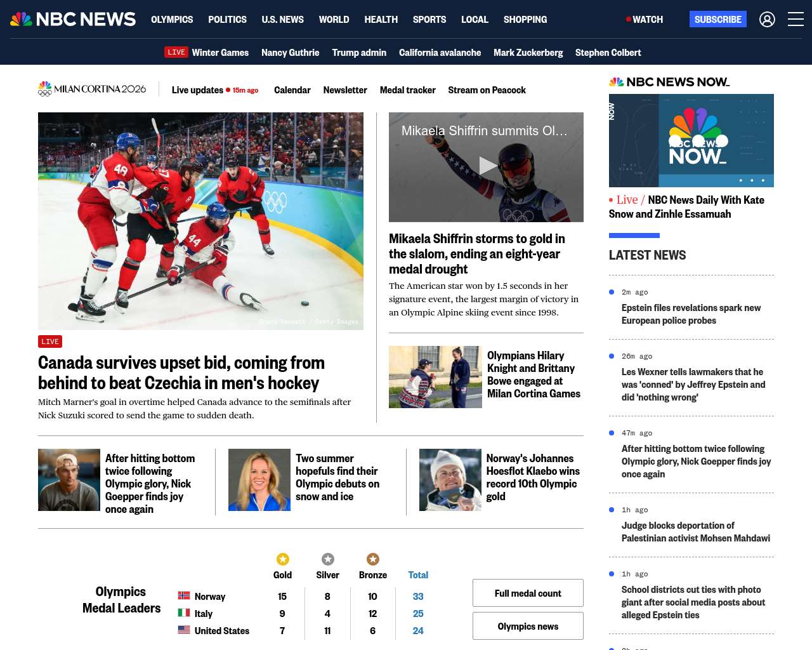Open the Nancy Guthrie trending topic
This screenshot has height=650, width=812.
tap(291, 53)
